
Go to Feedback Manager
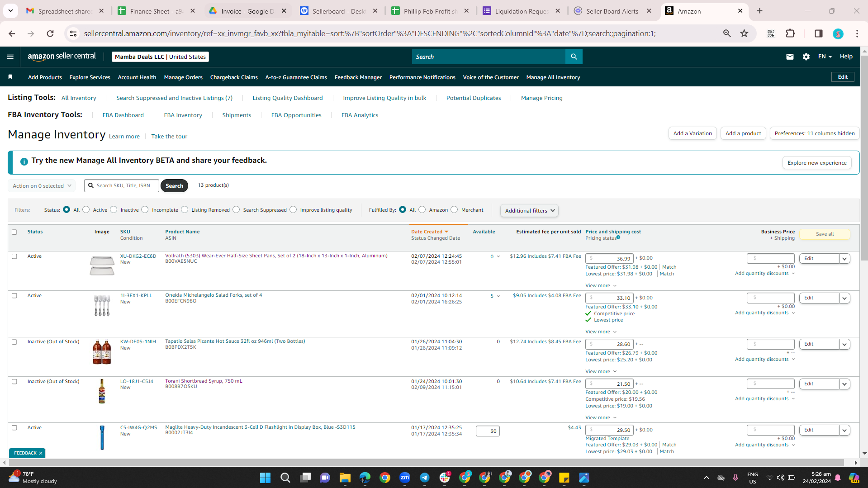coord(358,77)
